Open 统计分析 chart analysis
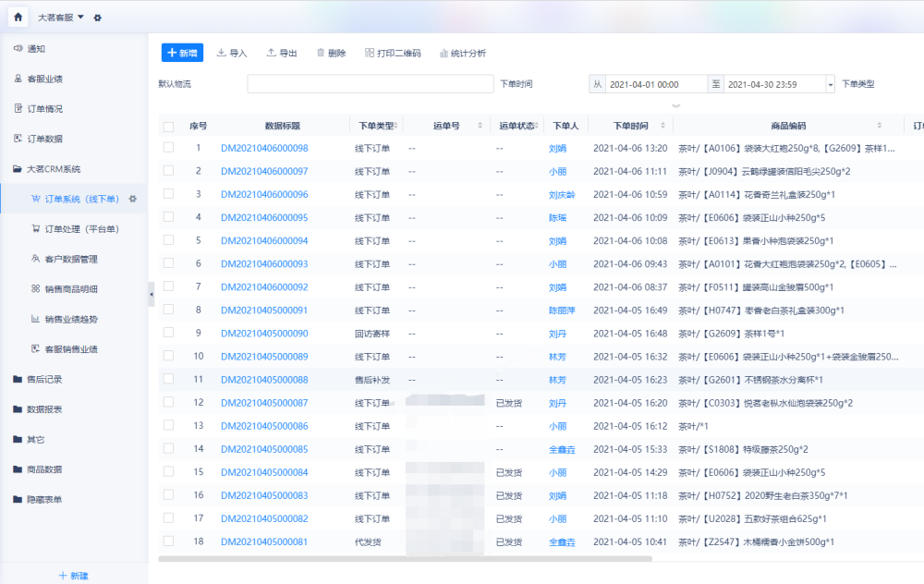The height and width of the screenshot is (584, 924). click(x=463, y=54)
